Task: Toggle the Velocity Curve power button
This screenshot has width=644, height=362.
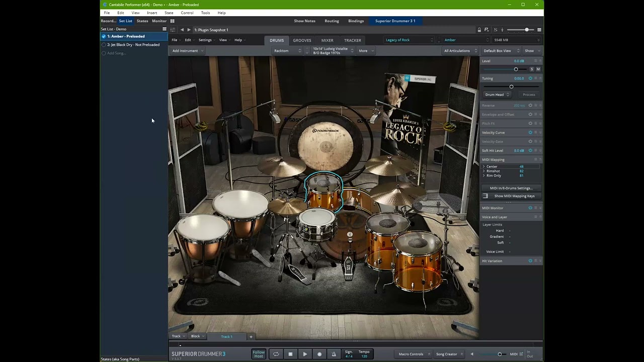Action: click(x=530, y=133)
